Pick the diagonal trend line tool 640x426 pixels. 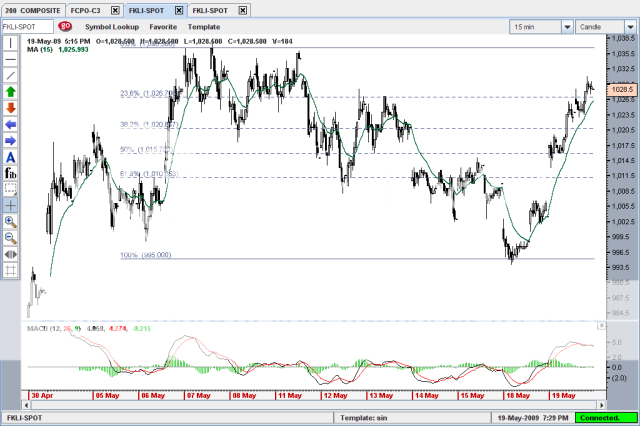click(x=10, y=75)
